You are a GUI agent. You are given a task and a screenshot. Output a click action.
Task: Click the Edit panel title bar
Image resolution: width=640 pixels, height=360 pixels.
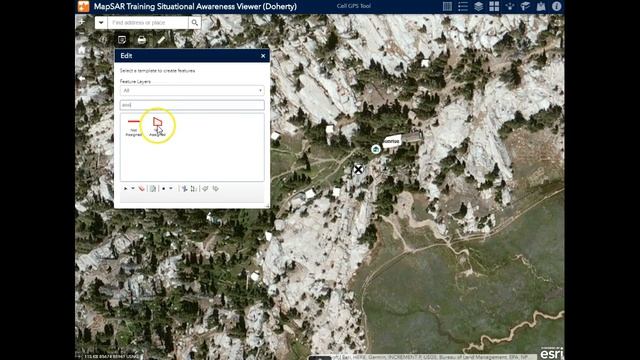[192, 56]
